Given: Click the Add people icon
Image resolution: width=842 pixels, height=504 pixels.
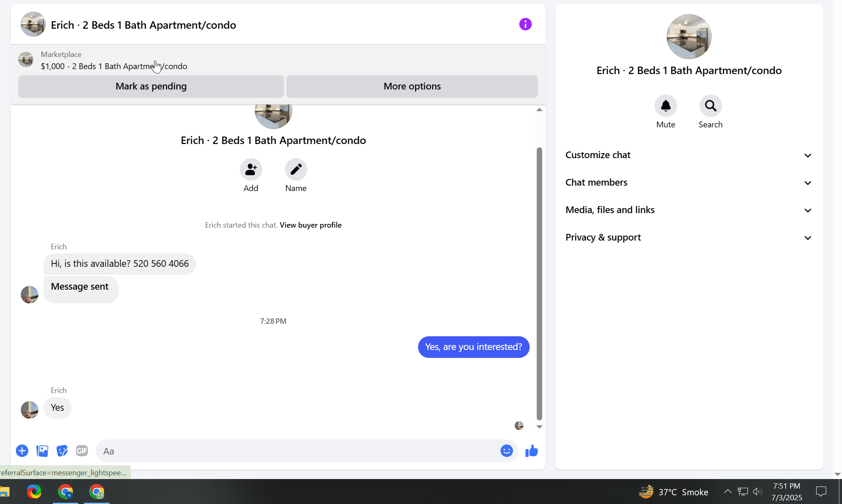Looking at the screenshot, I should (251, 169).
